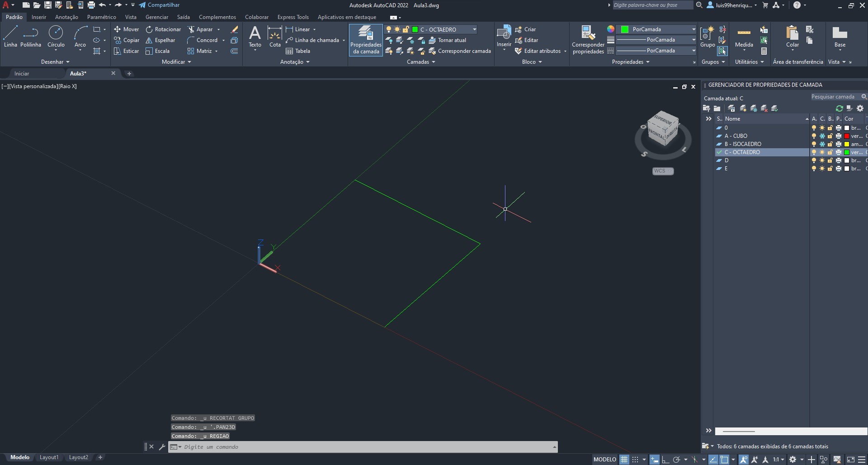Viewport: 868px width, 465px height.
Task: Expand the Bloco panel
Action: pyautogui.click(x=532, y=62)
